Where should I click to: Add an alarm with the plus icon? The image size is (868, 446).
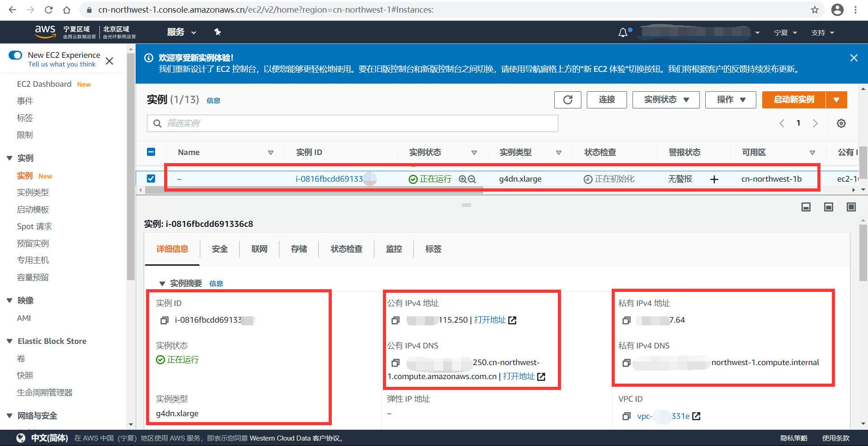point(714,179)
